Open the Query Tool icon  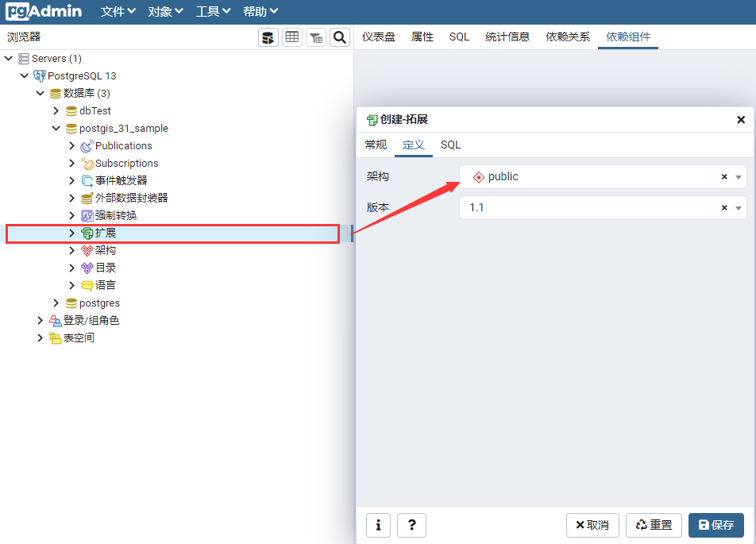[268, 37]
